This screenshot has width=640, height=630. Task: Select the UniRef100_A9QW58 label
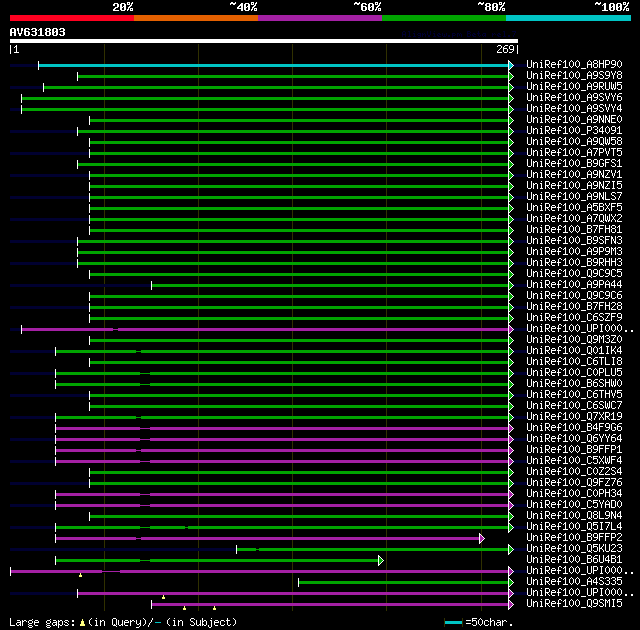coord(574,142)
